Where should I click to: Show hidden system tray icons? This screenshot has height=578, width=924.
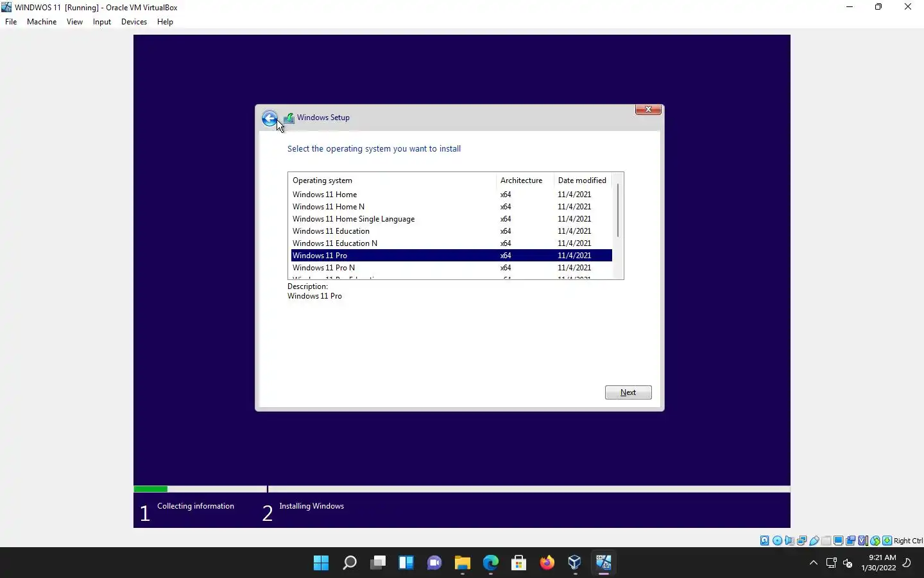[x=814, y=563]
